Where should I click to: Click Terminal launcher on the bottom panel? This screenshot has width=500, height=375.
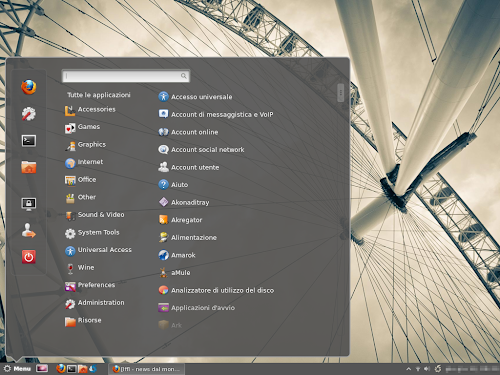pos(72,369)
